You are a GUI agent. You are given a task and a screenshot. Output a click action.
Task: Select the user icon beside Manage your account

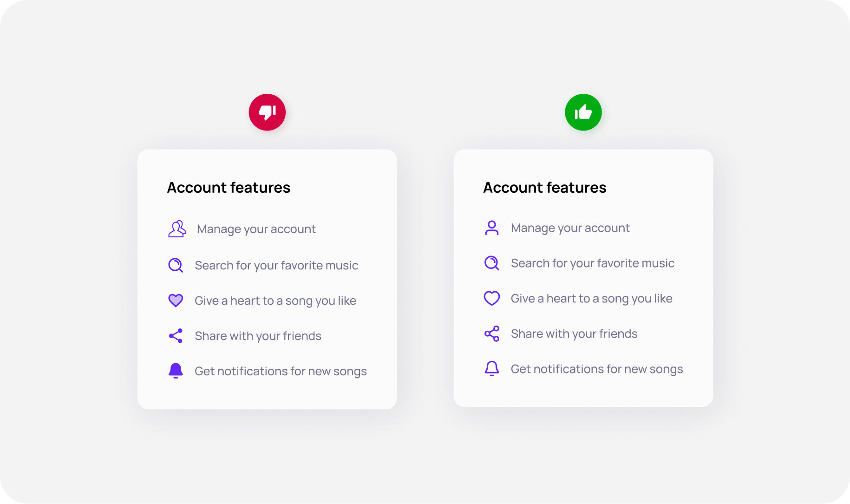pos(177,229)
